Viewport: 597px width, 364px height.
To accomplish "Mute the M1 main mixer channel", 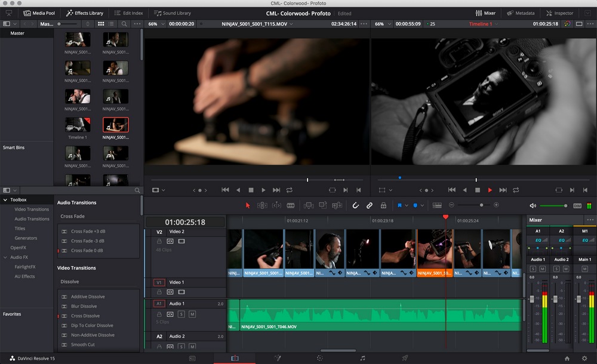I will point(585,269).
